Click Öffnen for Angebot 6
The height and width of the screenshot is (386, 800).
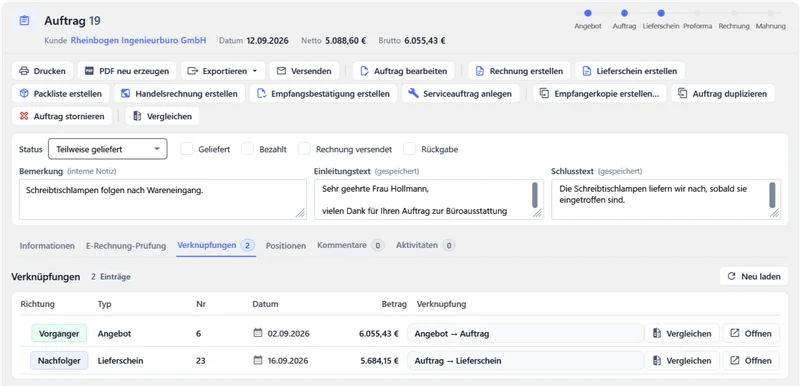[751, 333]
